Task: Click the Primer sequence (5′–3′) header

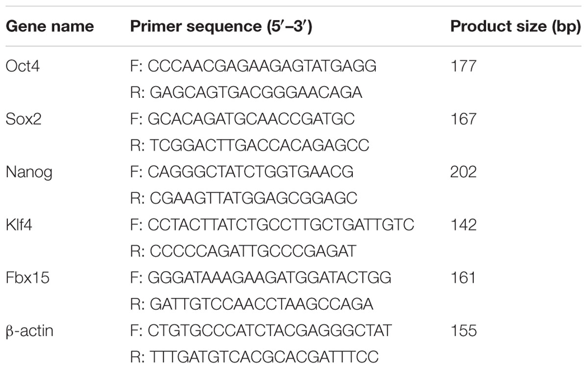Action: (221, 26)
